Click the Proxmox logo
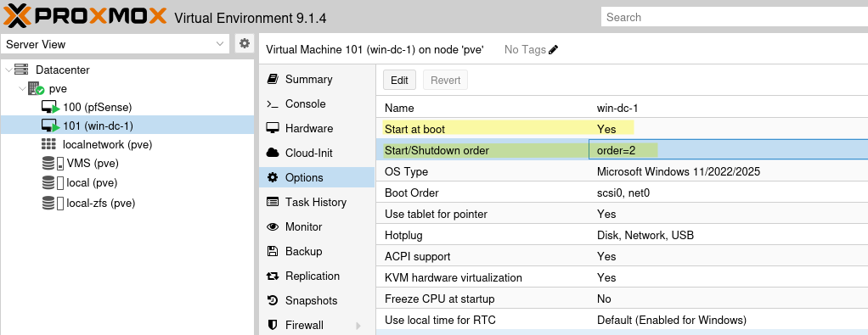Viewport: 868px width, 335px height. 85,15
